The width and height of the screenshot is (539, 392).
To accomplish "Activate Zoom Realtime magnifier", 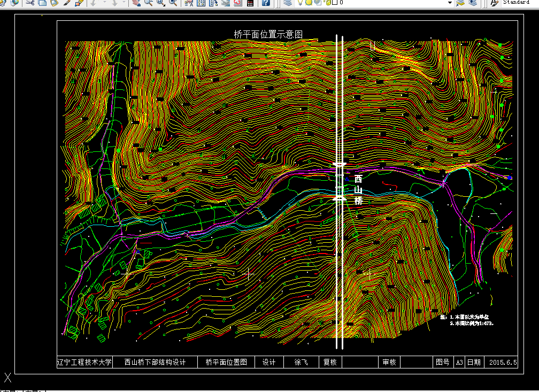I will click(149, 3).
